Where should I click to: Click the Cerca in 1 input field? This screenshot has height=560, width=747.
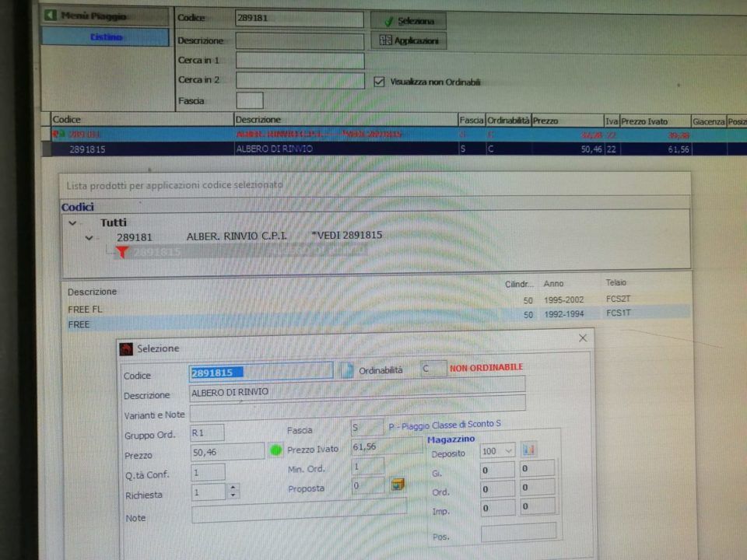(300, 61)
